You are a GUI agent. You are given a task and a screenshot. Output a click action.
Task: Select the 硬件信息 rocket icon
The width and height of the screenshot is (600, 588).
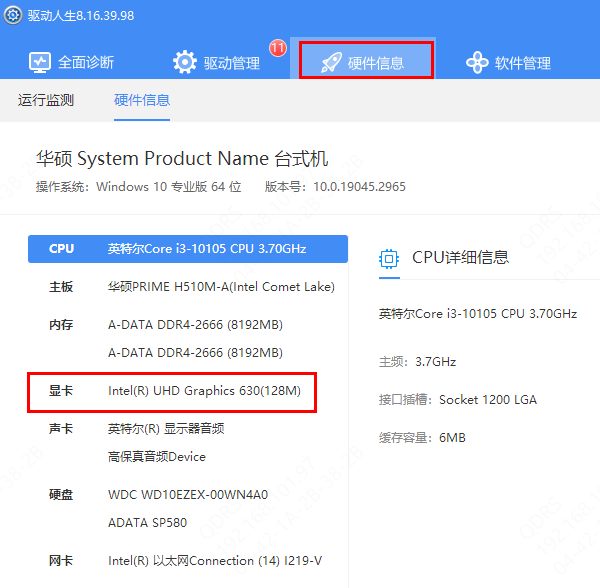(x=331, y=63)
